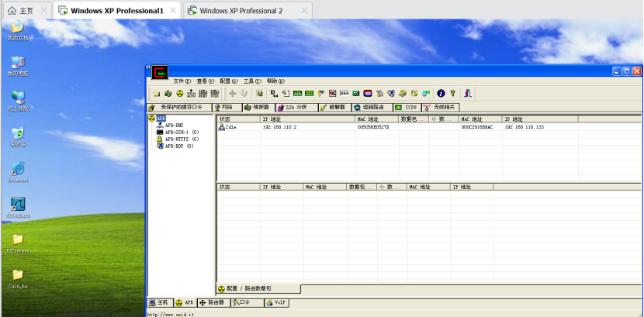Select the 我的电脑 desktop icon
Screen dimensions: 644x317
18,67
